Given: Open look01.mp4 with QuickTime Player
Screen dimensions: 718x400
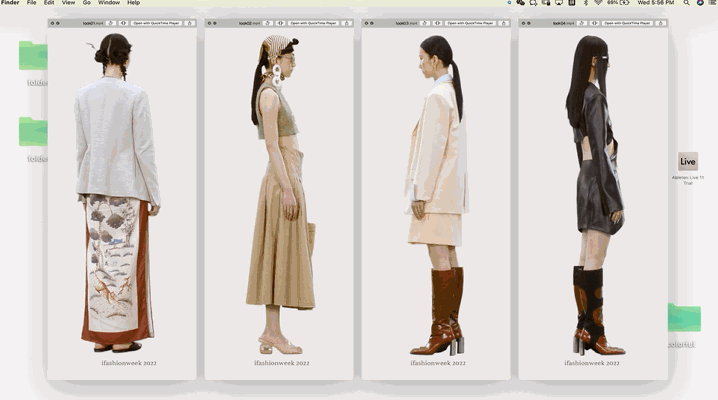Looking at the screenshot, I should click(157, 23).
